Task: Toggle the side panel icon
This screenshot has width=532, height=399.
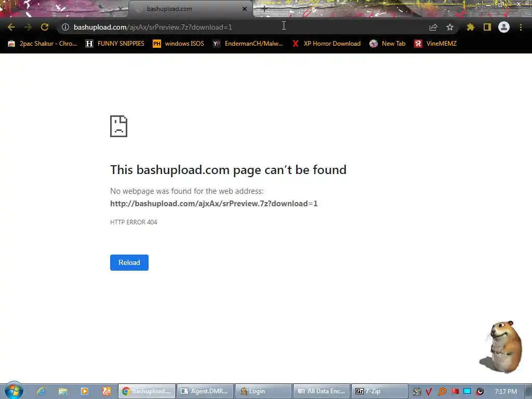Action: coord(487,27)
